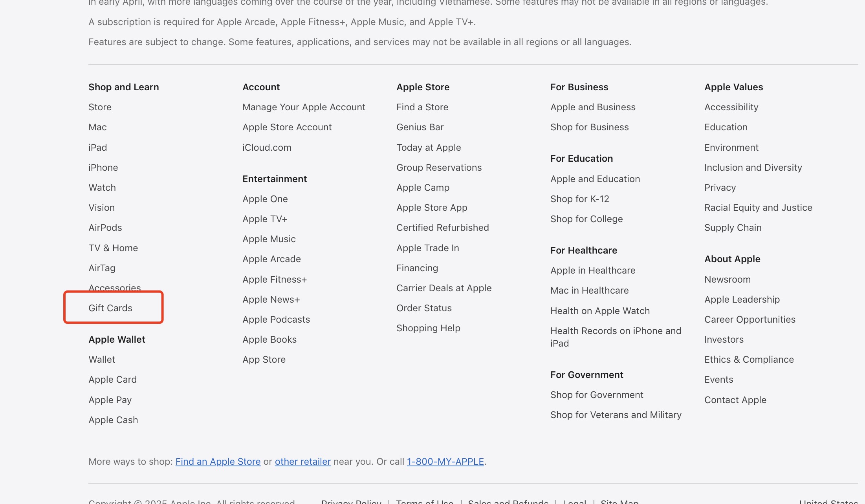Open the Group Reservations link
The height and width of the screenshot is (504, 865).
point(439,167)
